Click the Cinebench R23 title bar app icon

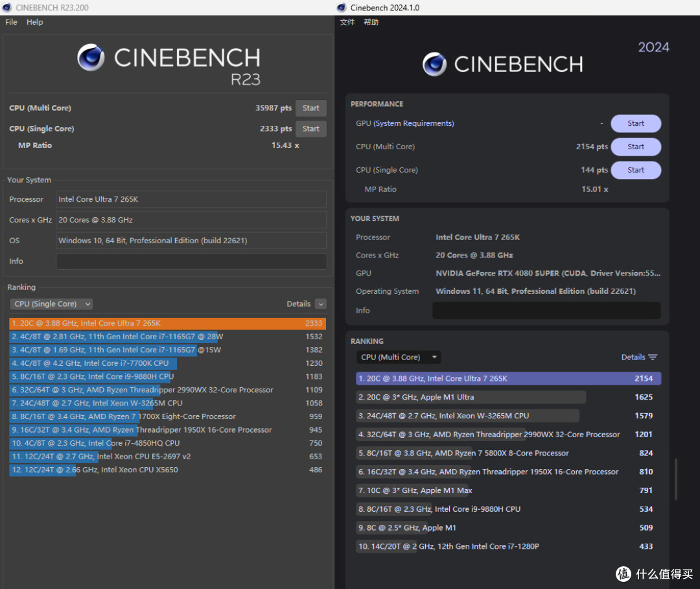click(6, 8)
